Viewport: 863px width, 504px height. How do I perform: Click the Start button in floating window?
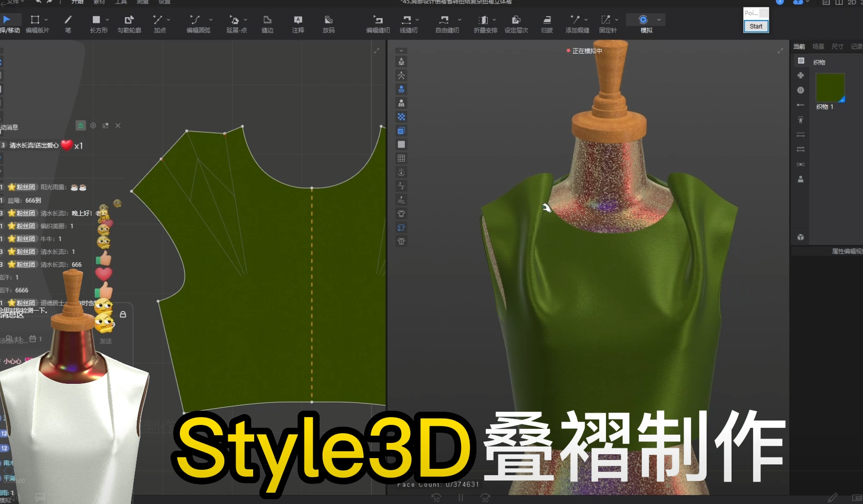coord(756,26)
